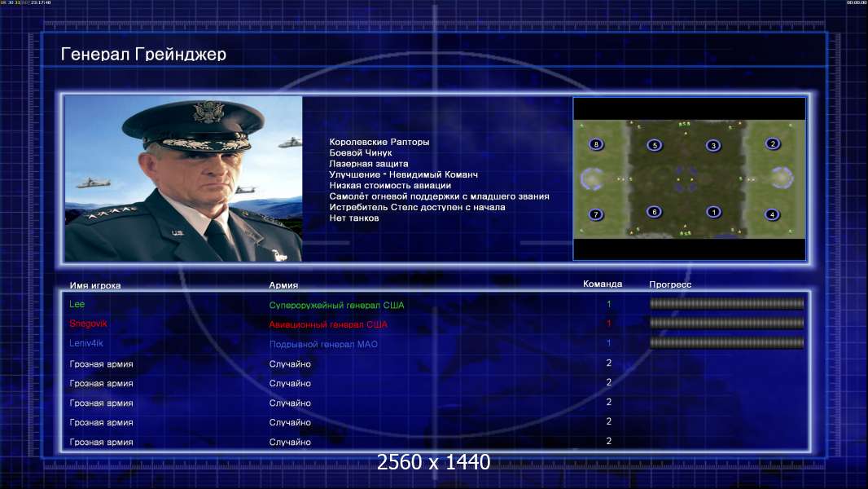Click the "Самолёт огневой поддержки с младшего звания" line
The height and width of the screenshot is (489, 868).
tap(439, 196)
